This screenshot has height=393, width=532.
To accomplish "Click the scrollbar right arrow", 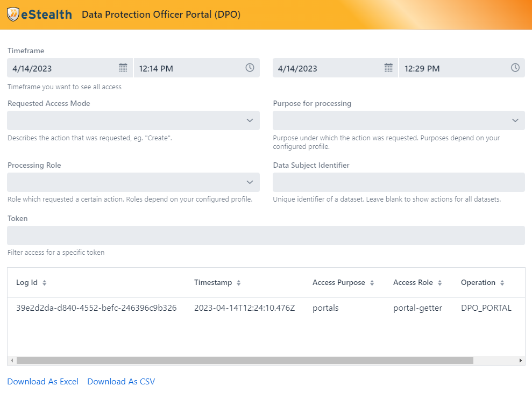I will click(521, 360).
